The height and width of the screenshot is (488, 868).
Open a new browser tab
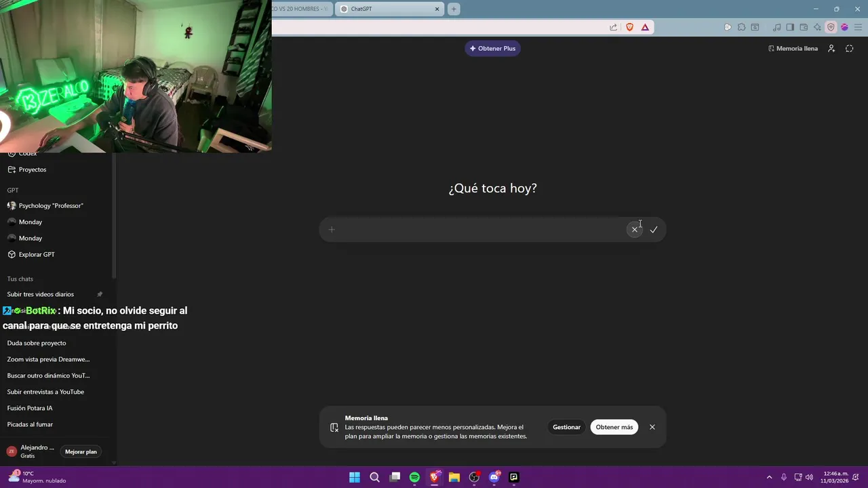point(454,9)
